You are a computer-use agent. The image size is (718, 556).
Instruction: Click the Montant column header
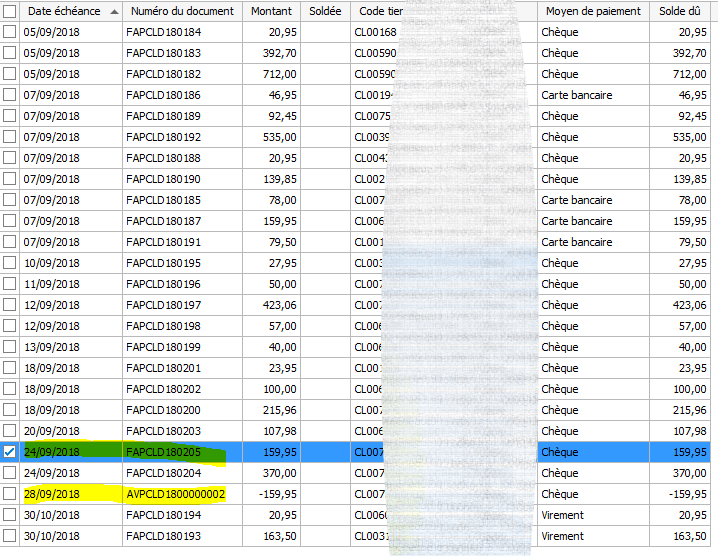270,11
